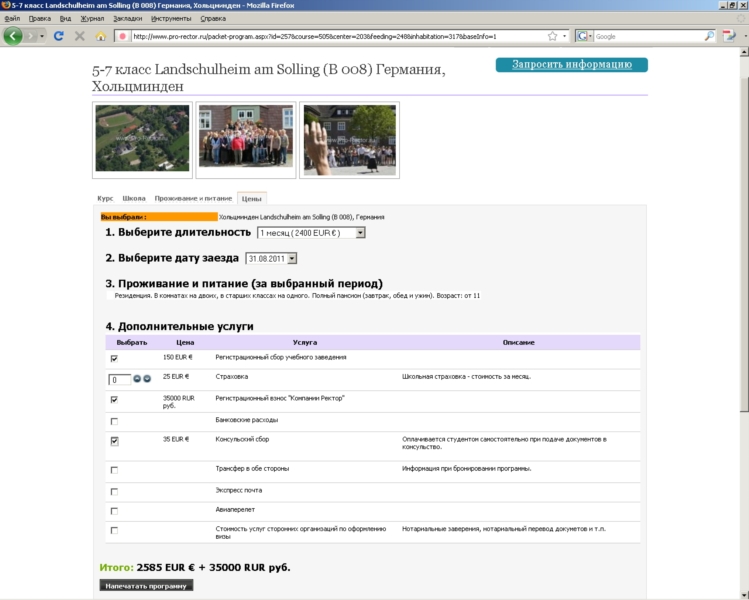Open the duration dropdown showing 1 месяц
749x600 pixels.
311,233
